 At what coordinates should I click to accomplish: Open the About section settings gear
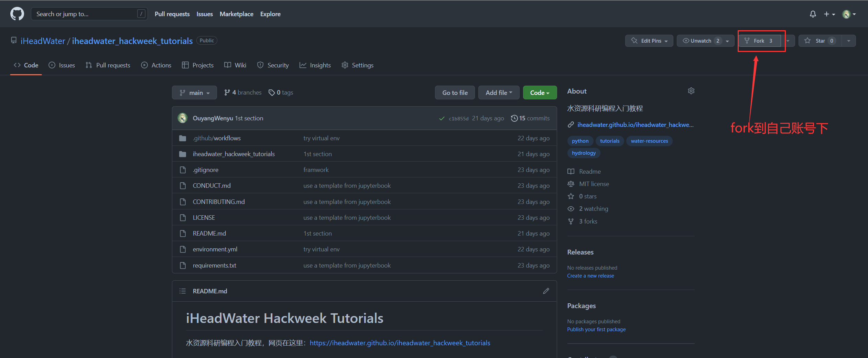point(691,91)
